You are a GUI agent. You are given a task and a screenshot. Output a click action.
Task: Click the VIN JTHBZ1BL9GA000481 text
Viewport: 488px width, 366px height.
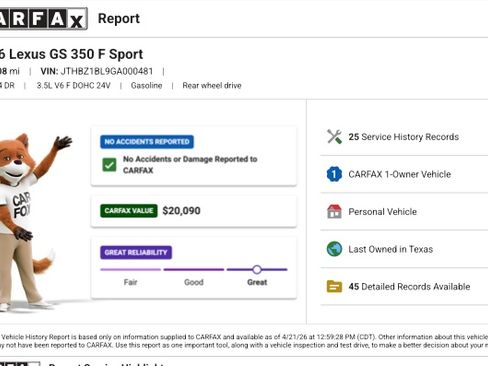tap(97, 71)
